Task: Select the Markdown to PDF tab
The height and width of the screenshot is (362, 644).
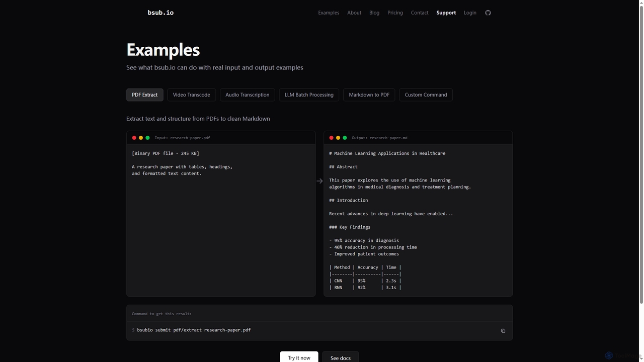Action: 369,95
